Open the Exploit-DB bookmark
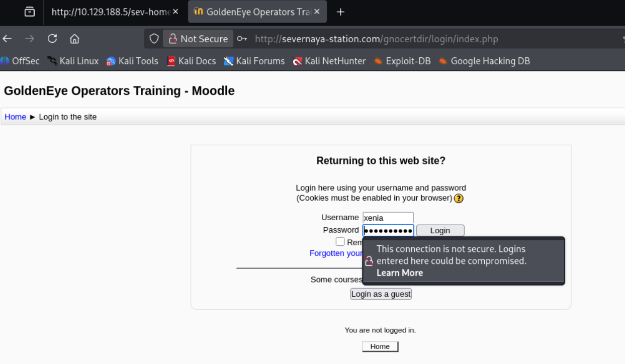Image resolution: width=625 pixels, height=364 pixels. coord(402,61)
